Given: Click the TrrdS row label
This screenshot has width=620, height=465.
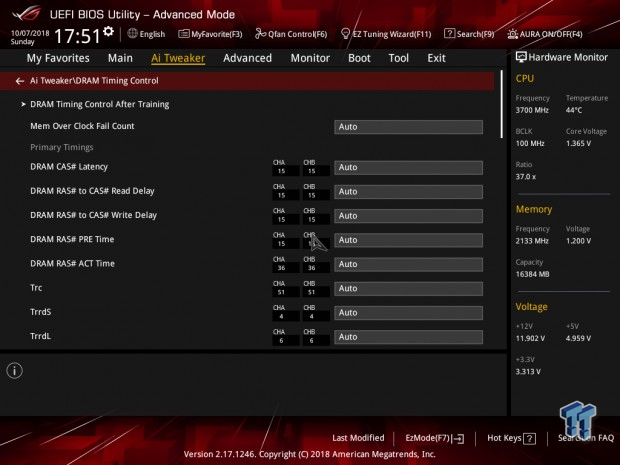Looking at the screenshot, I should 41,312.
